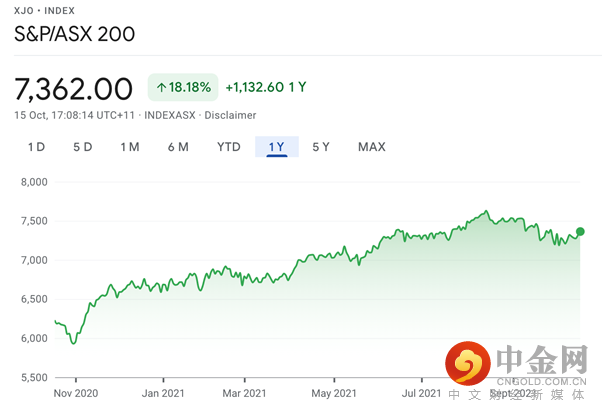The width and height of the screenshot is (602, 413).
Task: Click the +1,132.60 1 Y change text
Action: (265, 88)
